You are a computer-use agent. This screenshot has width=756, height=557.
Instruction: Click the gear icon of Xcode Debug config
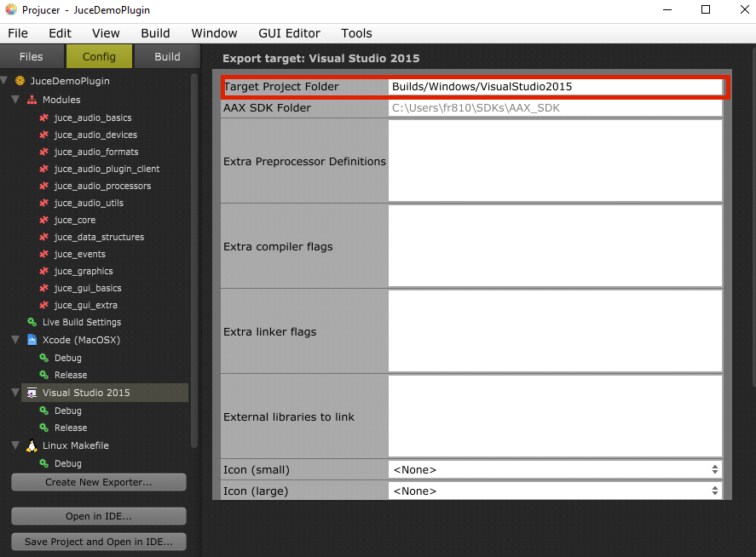pyautogui.click(x=43, y=358)
